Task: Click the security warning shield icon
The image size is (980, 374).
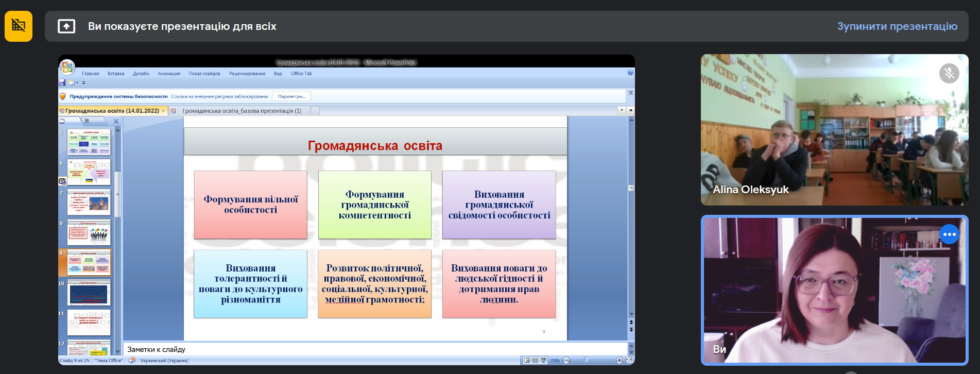Action: pos(63,96)
